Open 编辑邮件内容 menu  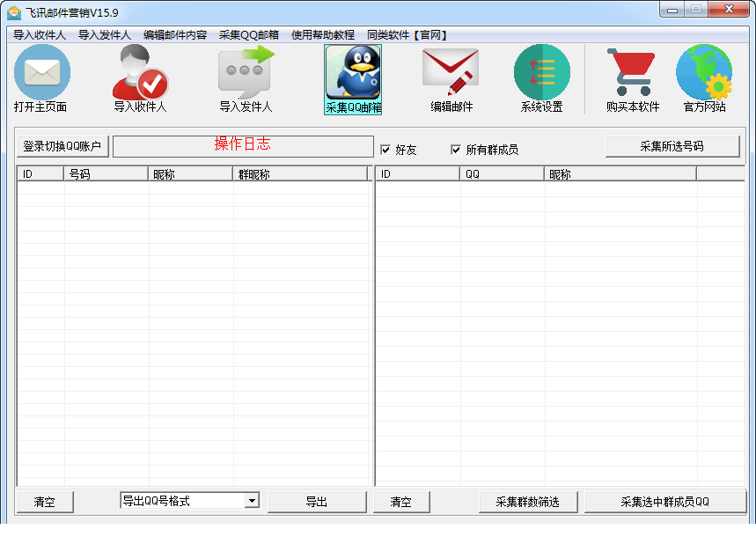[x=175, y=34]
